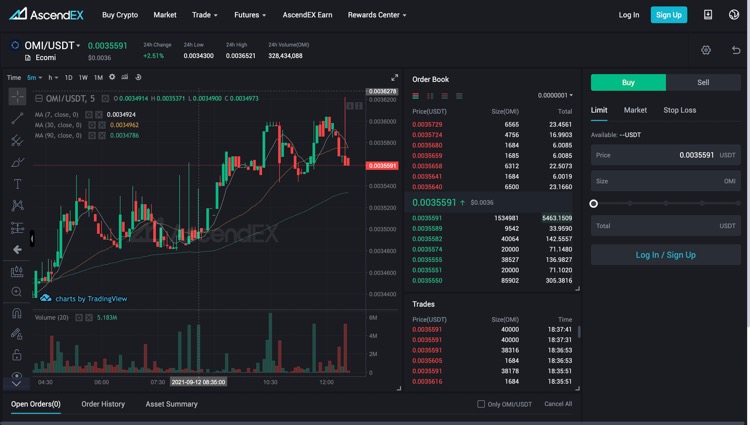Image resolution: width=750 pixels, height=425 pixels.
Task: Switch to the Sell side toggle
Action: [x=703, y=83]
